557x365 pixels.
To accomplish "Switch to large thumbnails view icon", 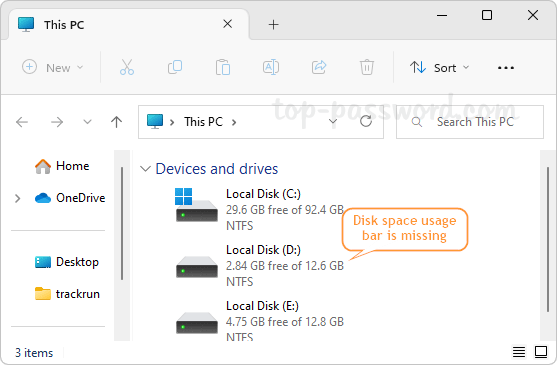I will [541, 352].
